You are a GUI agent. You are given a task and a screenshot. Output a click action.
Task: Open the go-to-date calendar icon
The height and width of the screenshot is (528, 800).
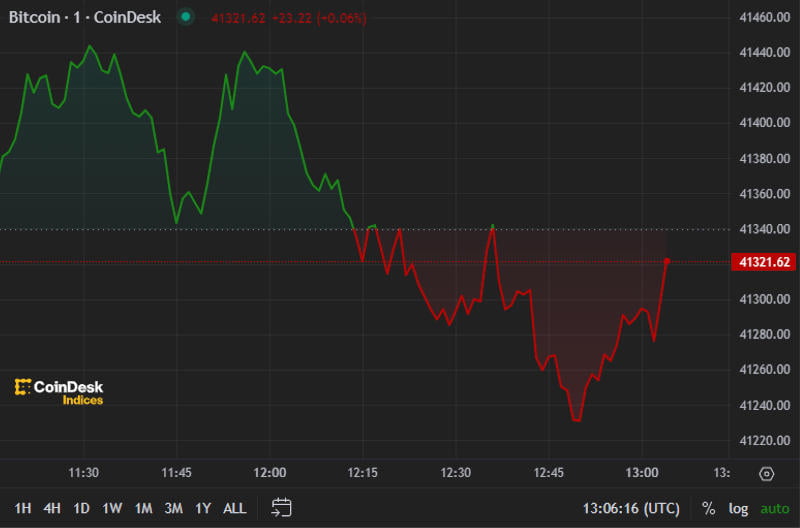coord(281,508)
